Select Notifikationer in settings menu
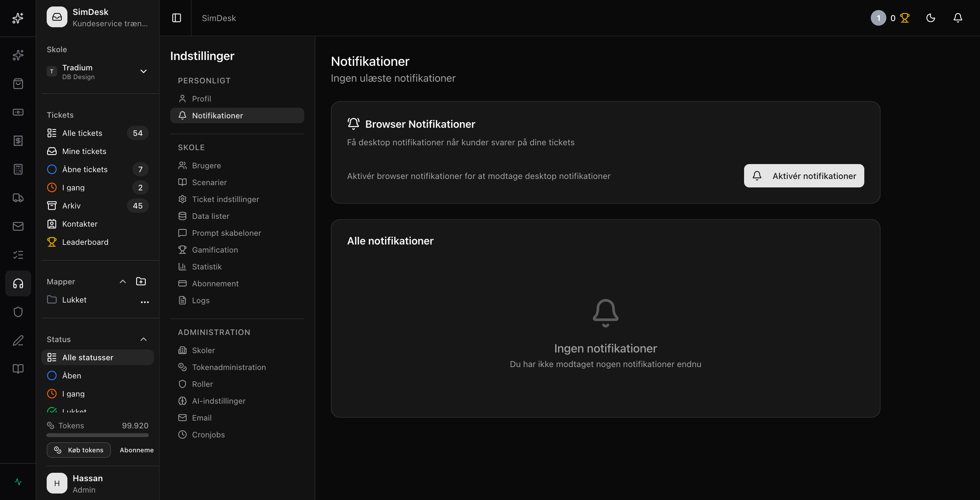Screen dimensions: 980x500 pos(237,116)
